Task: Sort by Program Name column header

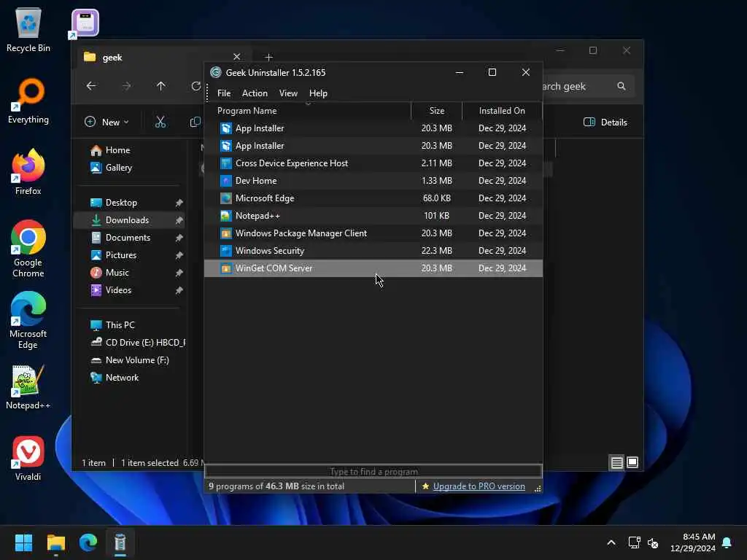Action: click(308, 111)
